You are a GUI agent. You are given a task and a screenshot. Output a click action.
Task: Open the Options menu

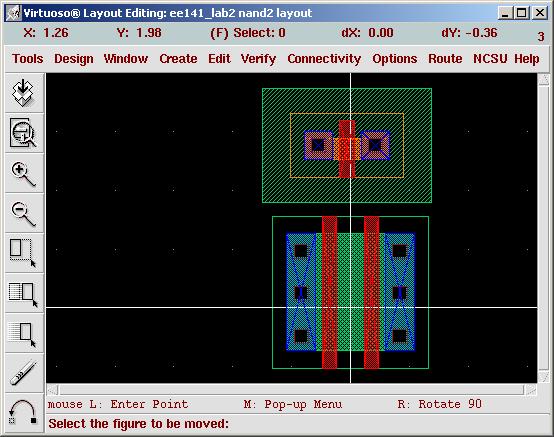point(395,59)
